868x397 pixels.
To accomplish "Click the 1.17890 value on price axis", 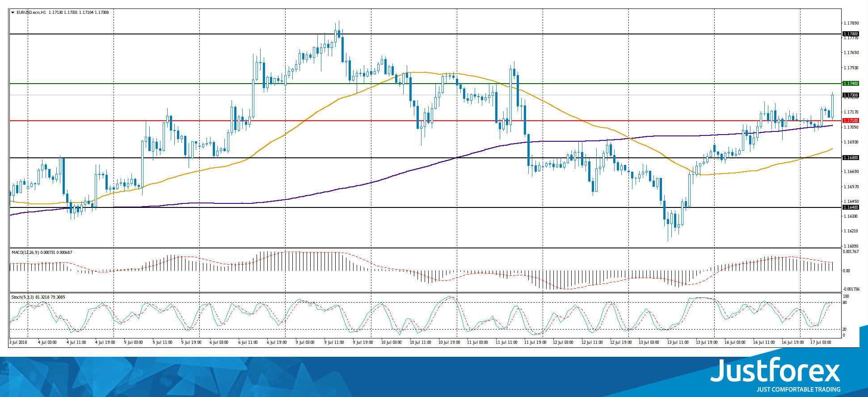I will (x=851, y=23).
